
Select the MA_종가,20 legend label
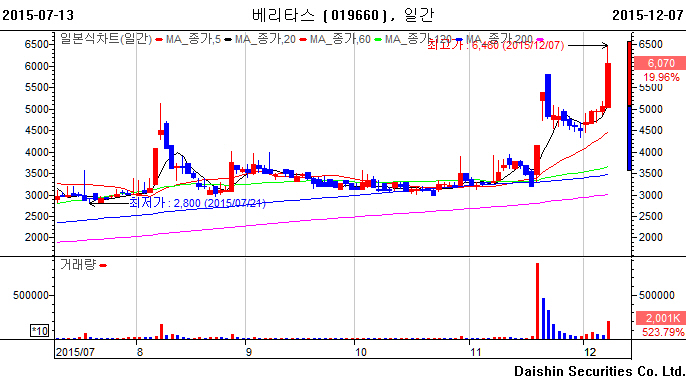click(265, 39)
